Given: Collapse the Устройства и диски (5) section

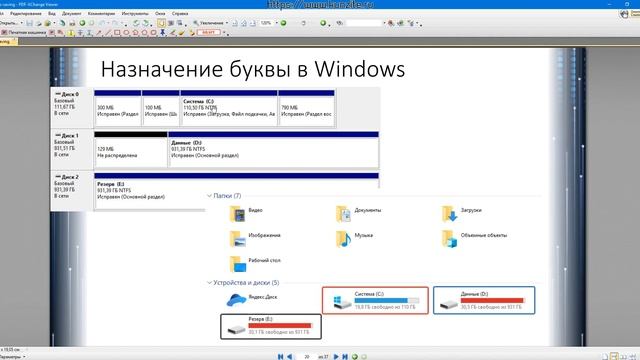Looking at the screenshot, I should 209,282.
